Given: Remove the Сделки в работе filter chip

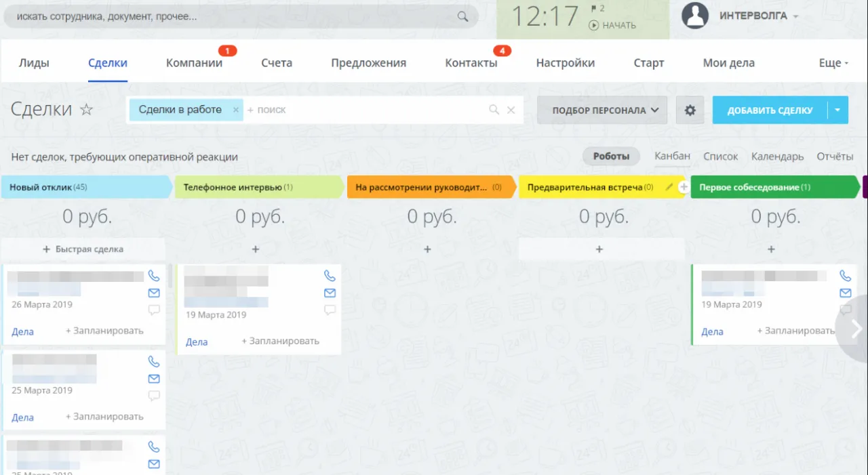Looking at the screenshot, I should (236, 110).
